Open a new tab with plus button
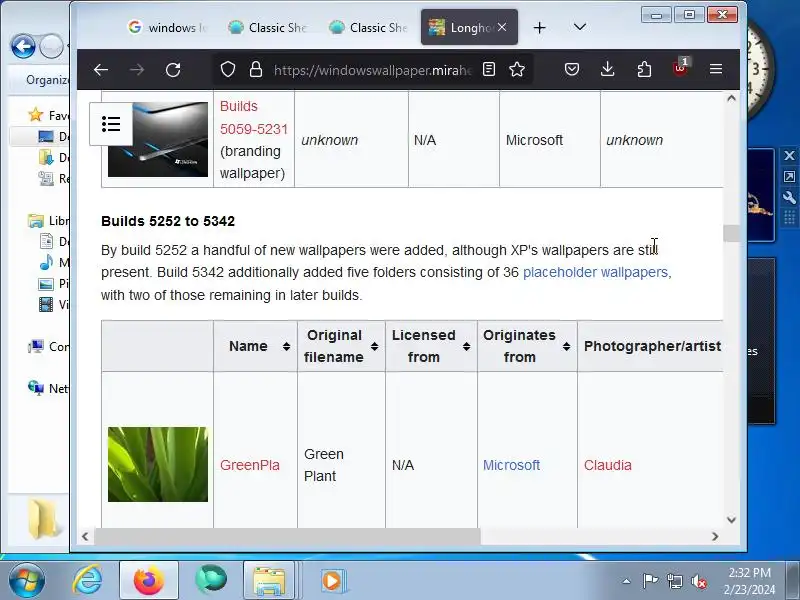The height and width of the screenshot is (600, 800). coord(539,28)
